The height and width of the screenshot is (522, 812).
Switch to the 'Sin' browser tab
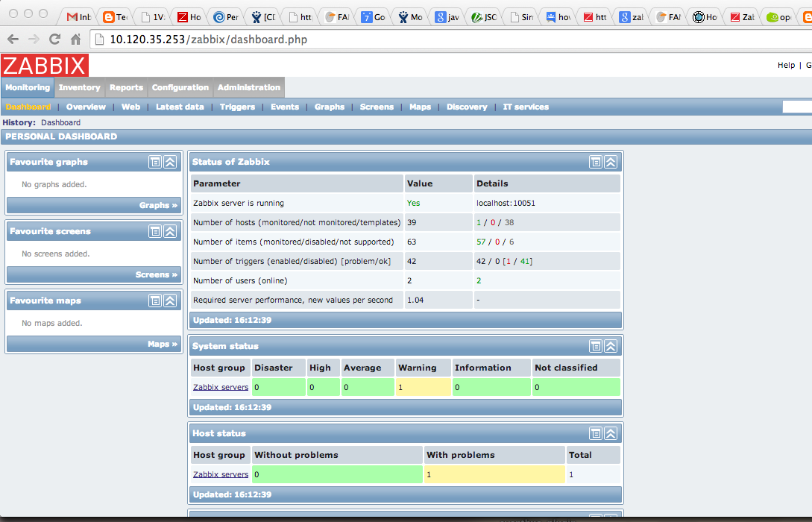521,17
